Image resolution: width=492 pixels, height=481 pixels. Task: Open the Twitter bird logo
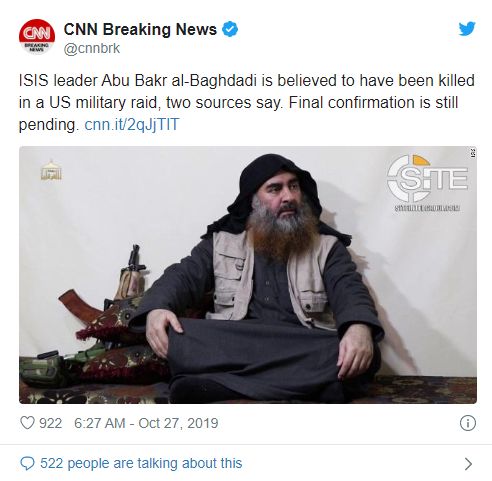(x=467, y=29)
